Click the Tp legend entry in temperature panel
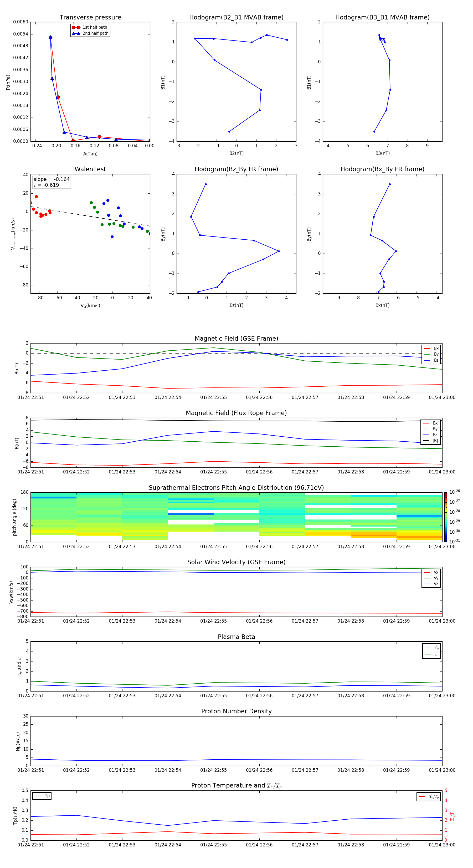The height and width of the screenshot is (868, 473). point(42,796)
